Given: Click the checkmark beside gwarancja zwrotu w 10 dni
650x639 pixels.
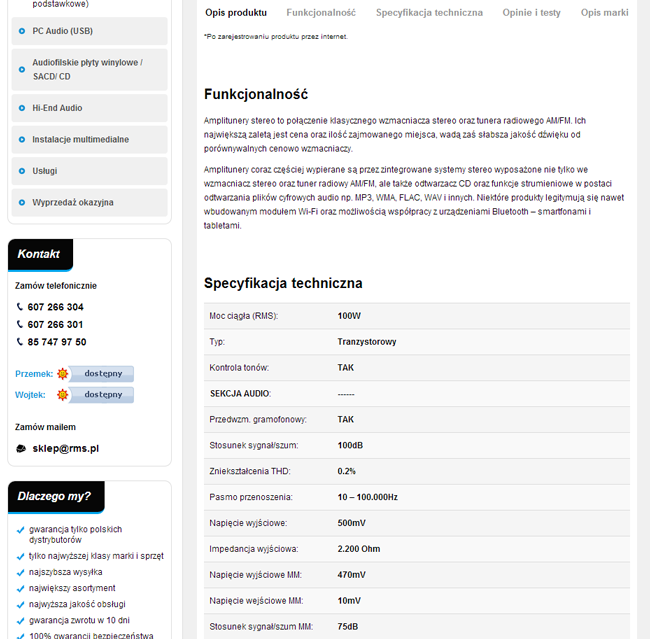Looking at the screenshot, I should (x=20, y=621).
